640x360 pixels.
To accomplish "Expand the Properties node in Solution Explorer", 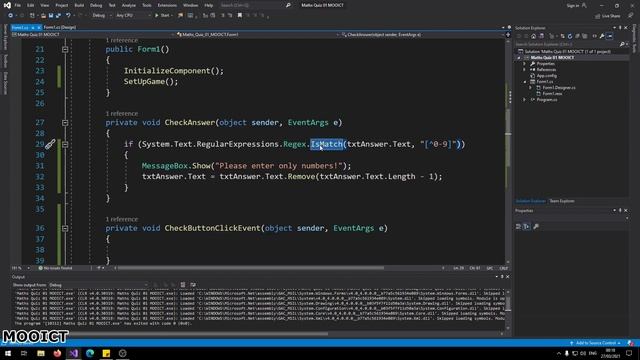I will pyautogui.click(x=524, y=64).
